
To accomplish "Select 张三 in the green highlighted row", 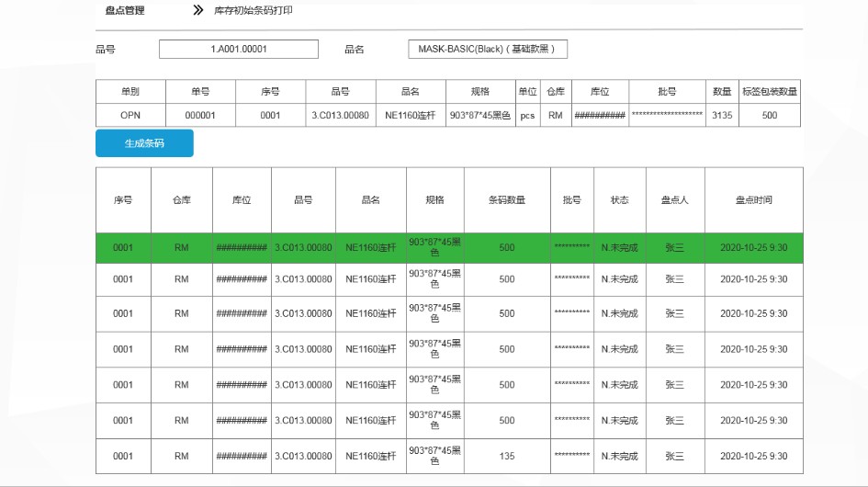I will point(675,248).
